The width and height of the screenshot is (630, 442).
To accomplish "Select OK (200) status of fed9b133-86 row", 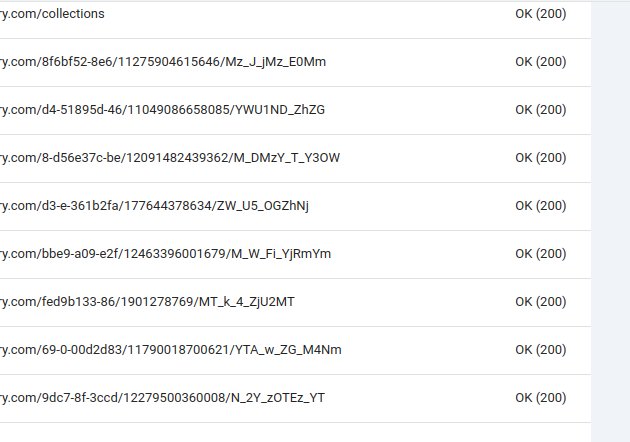I will click(x=541, y=302).
